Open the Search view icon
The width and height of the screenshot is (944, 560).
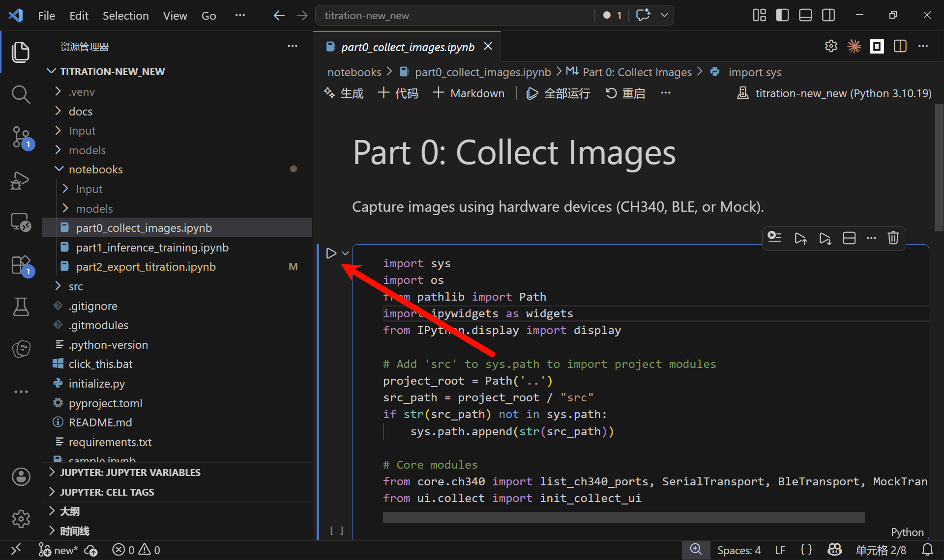(x=21, y=94)
